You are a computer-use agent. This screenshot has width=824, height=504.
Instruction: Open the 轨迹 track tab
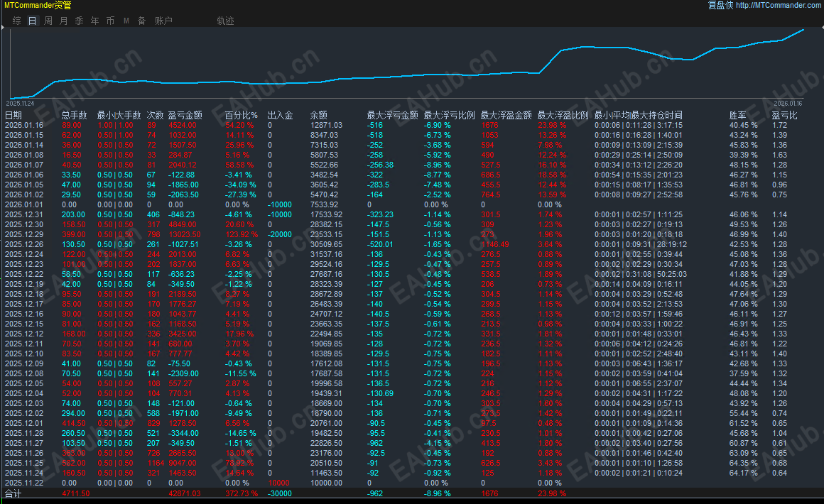point(225,21)
